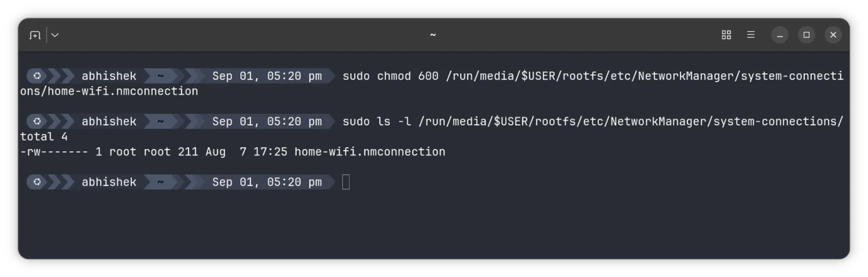Click the sudo chmod 600 command text

pos(391,76)
